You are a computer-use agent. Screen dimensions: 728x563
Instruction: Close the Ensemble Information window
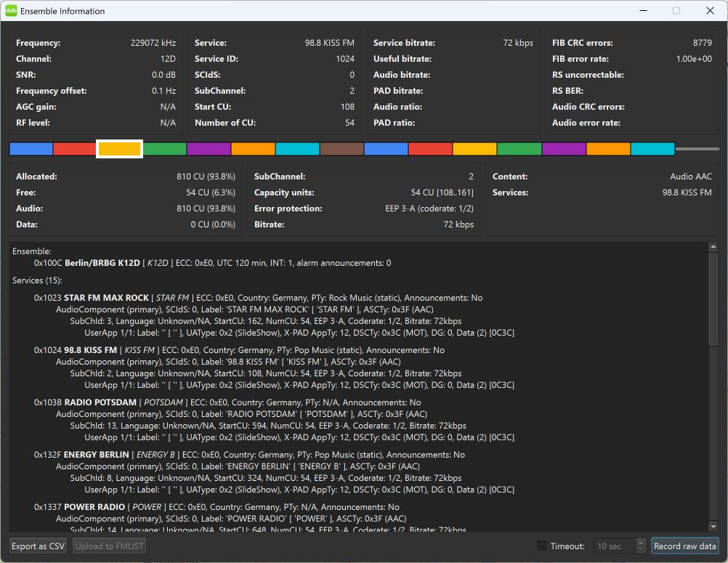pyautogui.click(x=710, y=11)
